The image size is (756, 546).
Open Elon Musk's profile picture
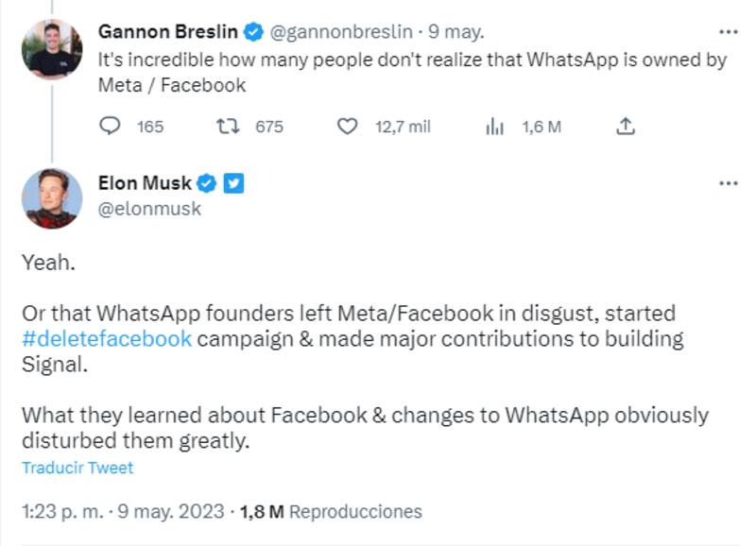click(52, 198)
